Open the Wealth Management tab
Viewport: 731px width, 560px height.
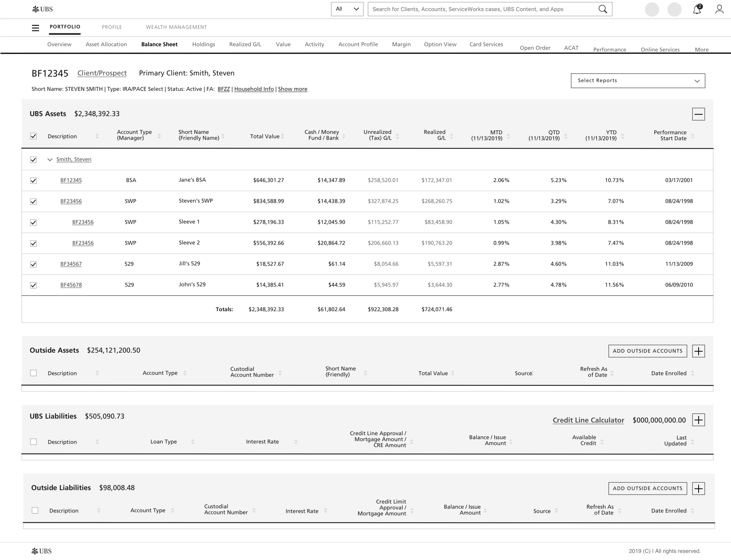click(x=176, y=27)
